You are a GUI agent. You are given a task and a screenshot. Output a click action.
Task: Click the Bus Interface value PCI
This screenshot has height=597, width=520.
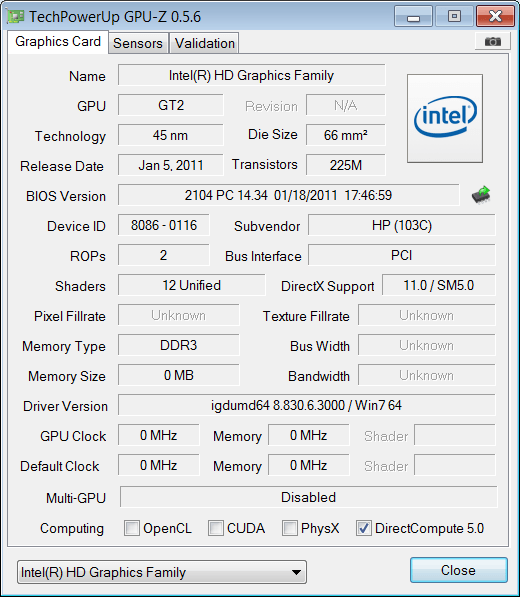(x=402, y=255)
